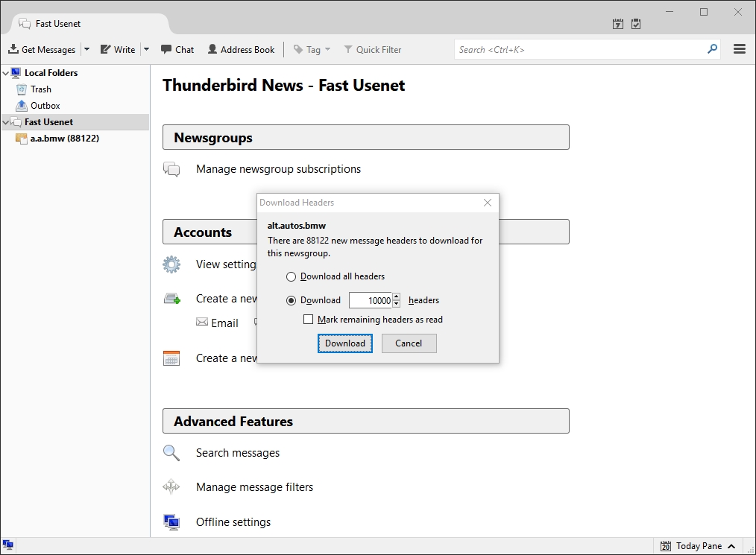The image size is (756, 555).
Task: Expand the Today Pane chevron
Action: click(731, 546)
